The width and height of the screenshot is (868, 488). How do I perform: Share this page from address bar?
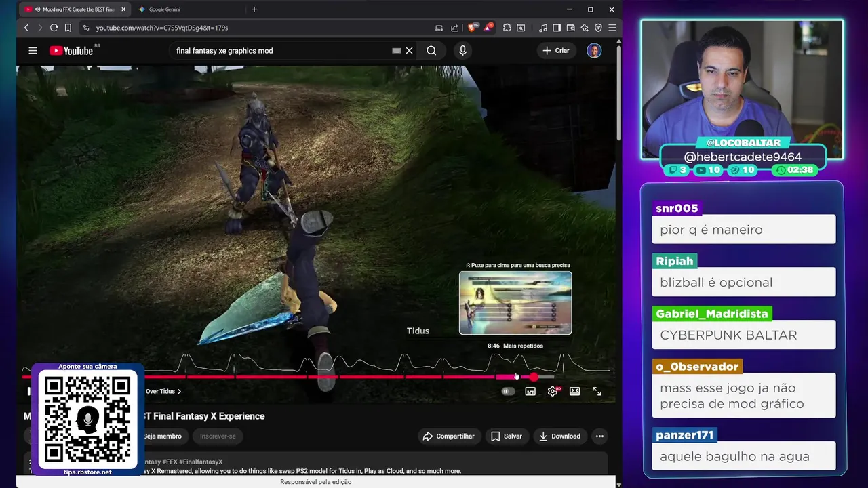pos(454,28)
